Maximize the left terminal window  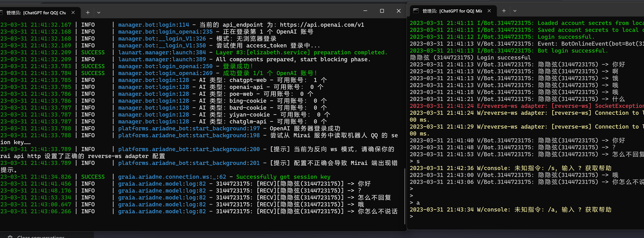(382, 11)
